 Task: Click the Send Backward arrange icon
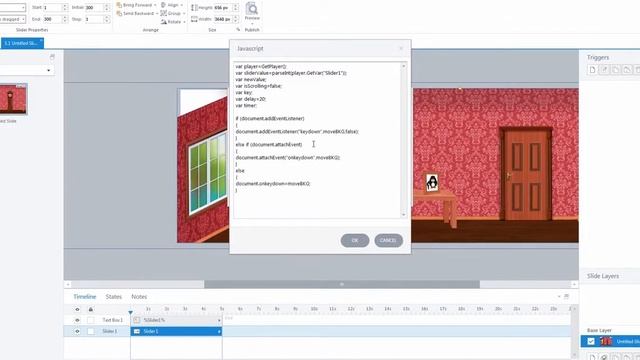pos(119,13)
